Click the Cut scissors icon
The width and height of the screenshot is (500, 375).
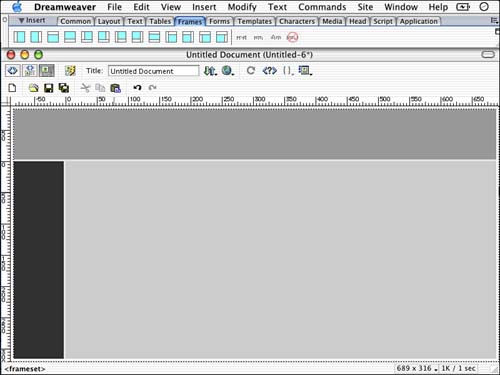[85, 88]
